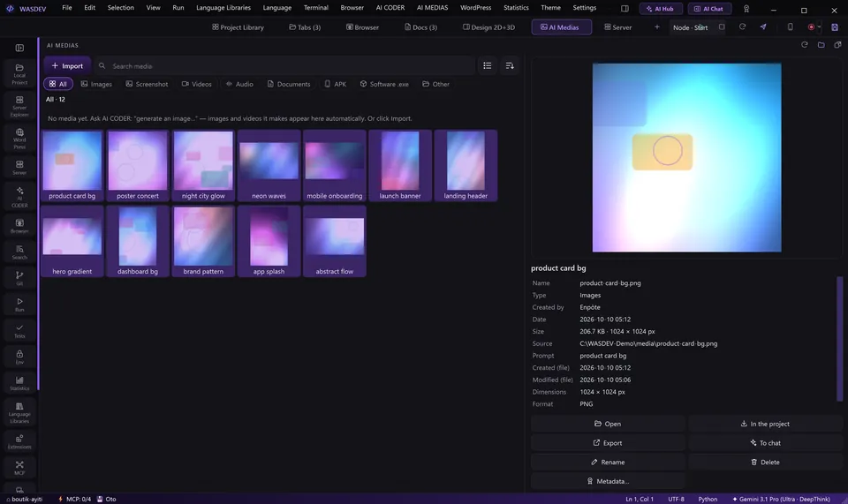This screenshot has width=848, height=504.
Task: Click the Delete button
Action: click(765, 463)
